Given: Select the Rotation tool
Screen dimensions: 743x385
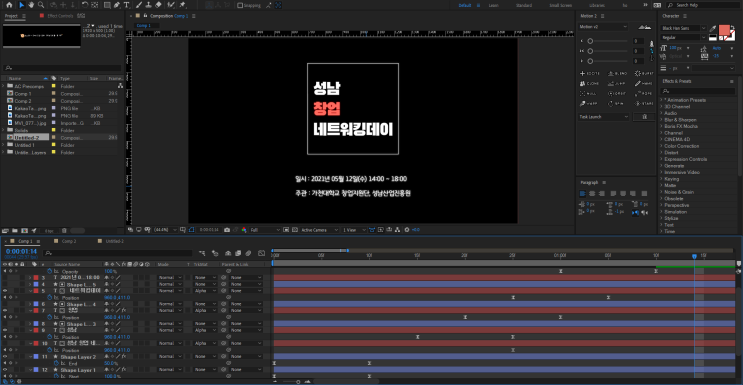Looking at the screenshot, I should click(84, 5).
